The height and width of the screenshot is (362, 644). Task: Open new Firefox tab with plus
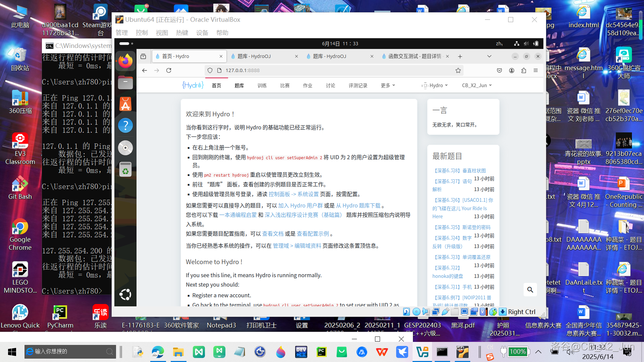460,56
